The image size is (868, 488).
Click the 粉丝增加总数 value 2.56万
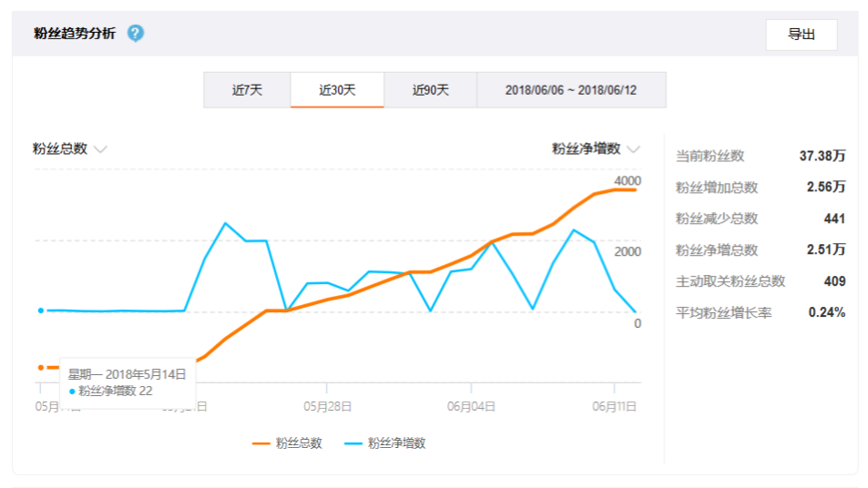coord(826,187)
